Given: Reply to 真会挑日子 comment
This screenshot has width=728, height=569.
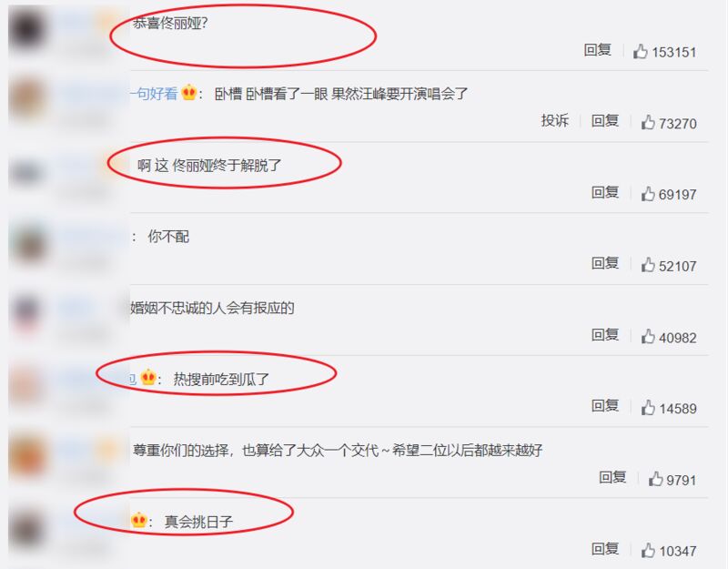Looking at the screenshot, I should coord(605,549).
